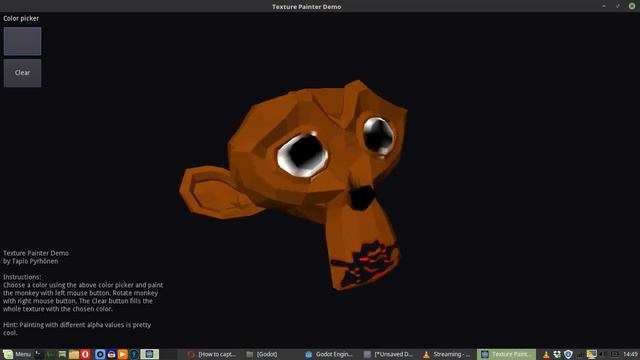640x360 pixels.
Task: Open the 14:49 clock in the panel
Action: [630, 354]
